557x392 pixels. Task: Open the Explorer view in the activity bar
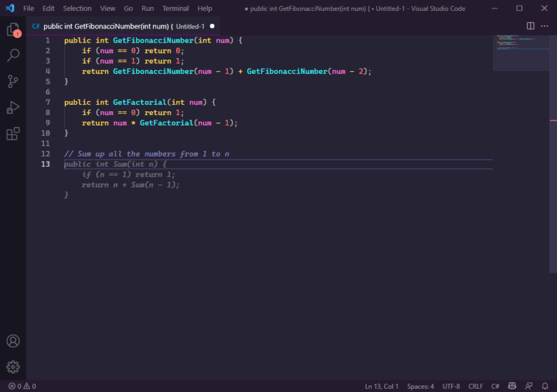[12, 29]
